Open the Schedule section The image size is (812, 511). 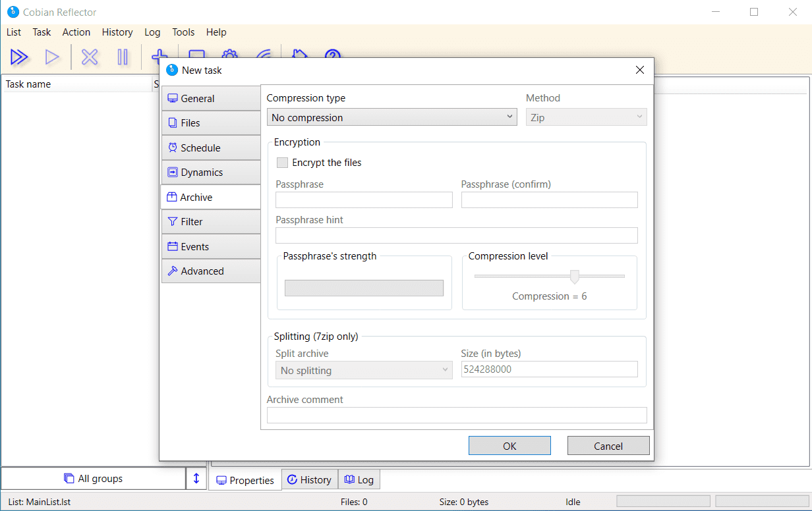coord(211,148)
